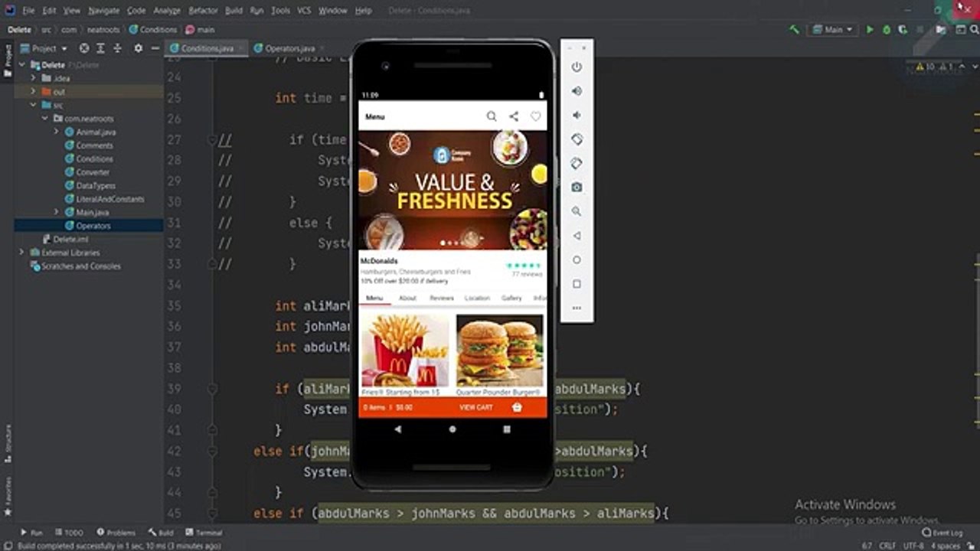Switch to Conditions.java editor tab
The height and width of the screenshot is (551, 980).
click(x=207, y=48)
